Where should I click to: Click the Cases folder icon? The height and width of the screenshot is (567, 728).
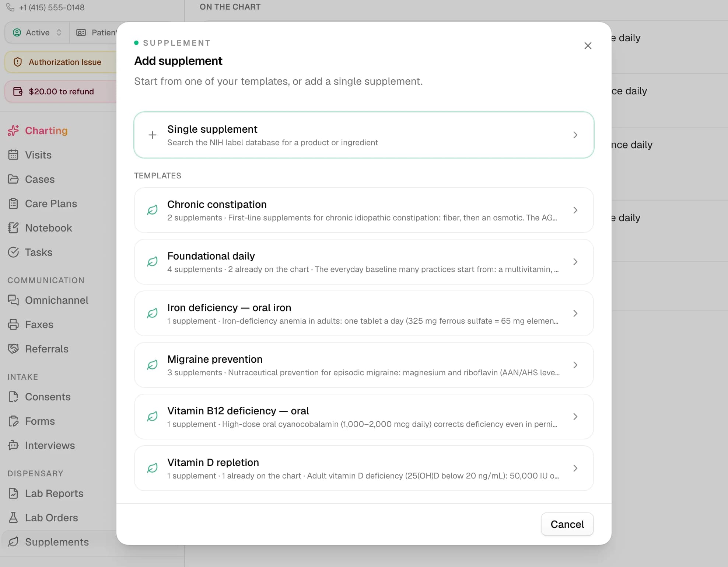point(13,179)
